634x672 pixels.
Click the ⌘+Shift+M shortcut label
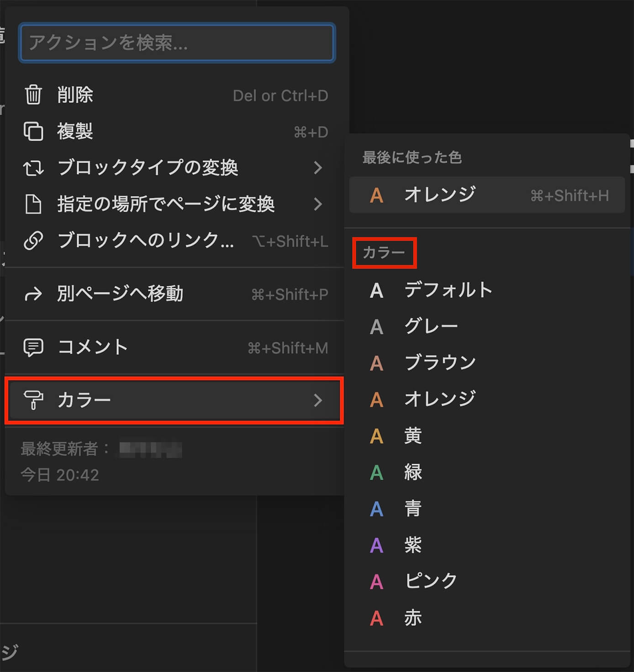coord(288,348)
